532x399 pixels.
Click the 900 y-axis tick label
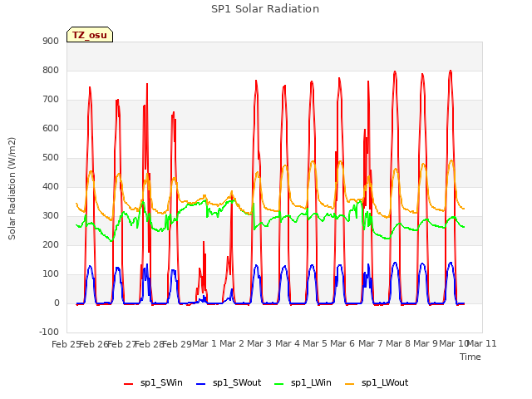pyautogui.click(x=51, y=41)
